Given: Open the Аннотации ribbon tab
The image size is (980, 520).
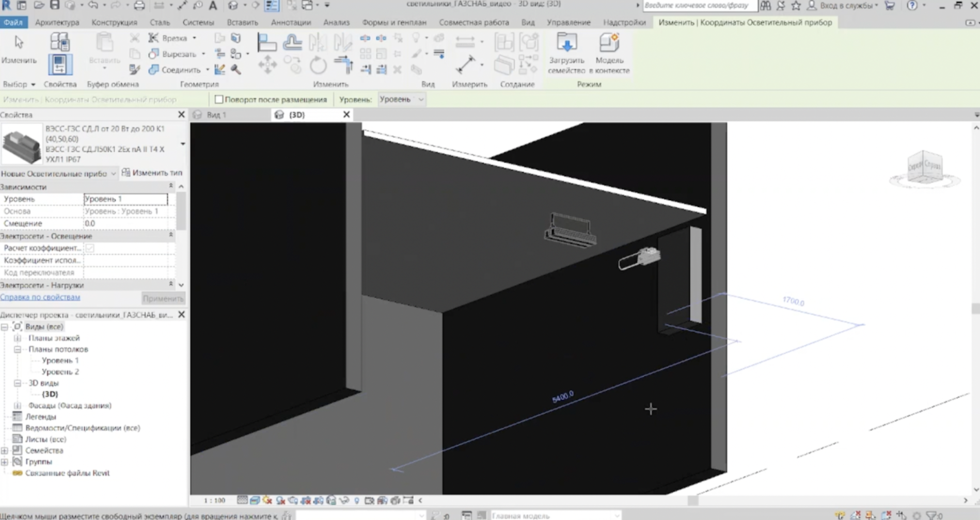Looking at the screenshot, I should point(291,23).
